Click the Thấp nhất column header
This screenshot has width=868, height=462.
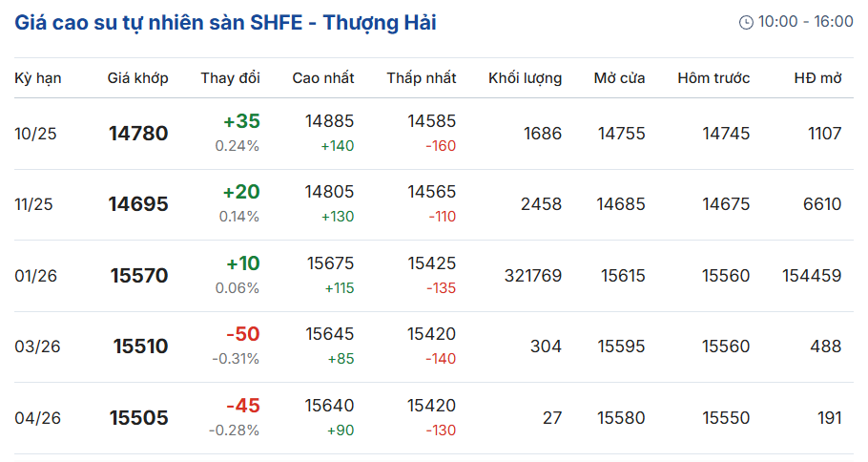[x=422, y=78]
